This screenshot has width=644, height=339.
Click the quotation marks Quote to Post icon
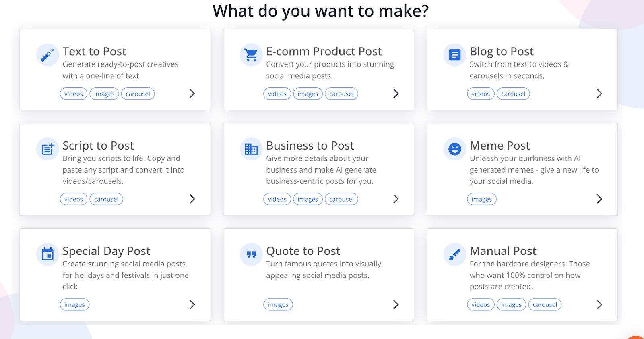pyautogui.click(x=251, y=254)
